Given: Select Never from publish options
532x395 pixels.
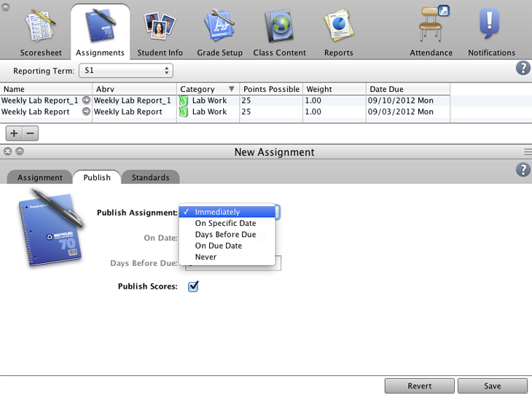Looking at the screenshot, I should point(206,257).
